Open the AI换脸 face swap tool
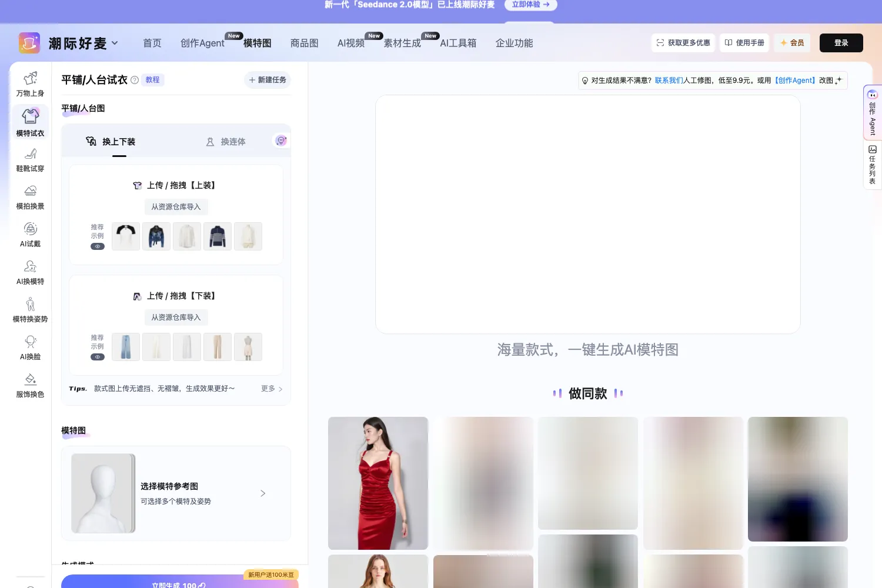Screen dimensions: 882x588 click(x=30, y=348)
